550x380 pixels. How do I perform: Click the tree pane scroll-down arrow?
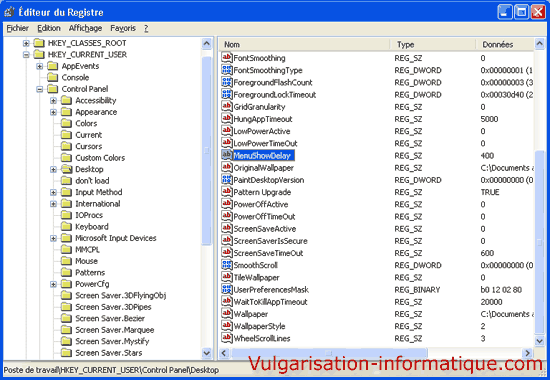pyautogui.click(x=207, y=353)
